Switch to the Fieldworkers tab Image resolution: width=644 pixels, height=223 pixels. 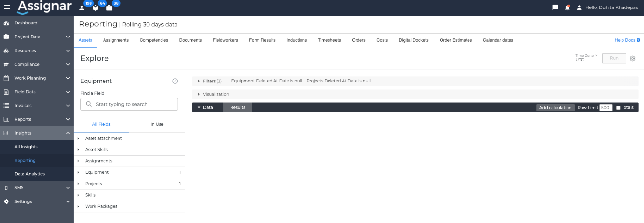tap(225, 40)
